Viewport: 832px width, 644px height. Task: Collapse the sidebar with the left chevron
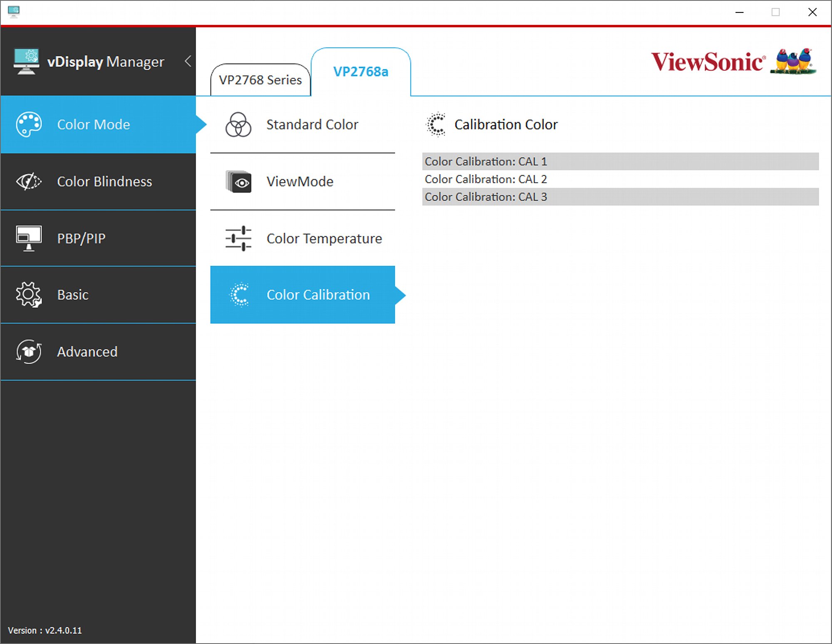[x=188, y=61]
